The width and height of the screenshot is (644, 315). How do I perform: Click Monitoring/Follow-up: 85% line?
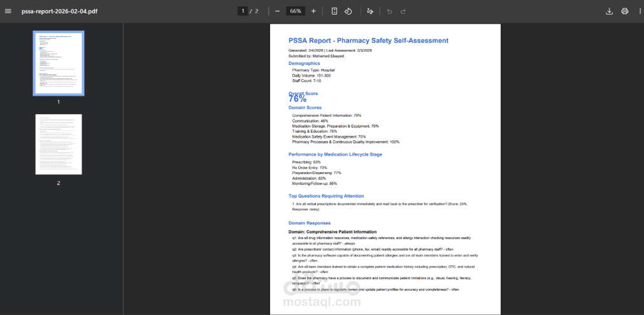tap(315, 184)
